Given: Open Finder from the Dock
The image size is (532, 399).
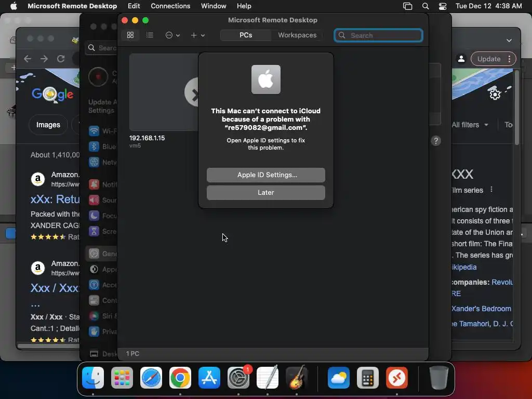Looking at the screenshot, I should pos(93,378).
